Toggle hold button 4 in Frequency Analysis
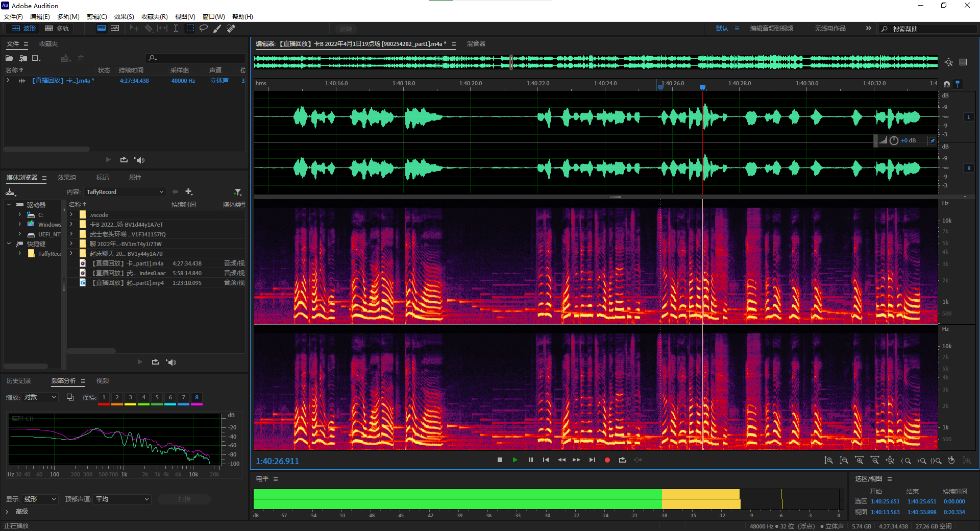The height and width of the screenshot is (531, 980). pyautogui.click(x=144, y=397)
